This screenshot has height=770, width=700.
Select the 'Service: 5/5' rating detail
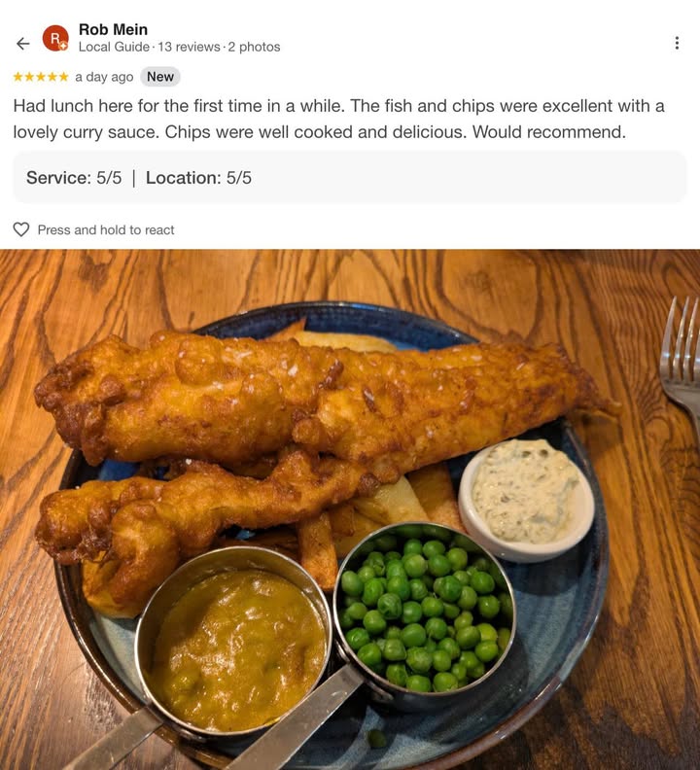(x=74, y=178)
